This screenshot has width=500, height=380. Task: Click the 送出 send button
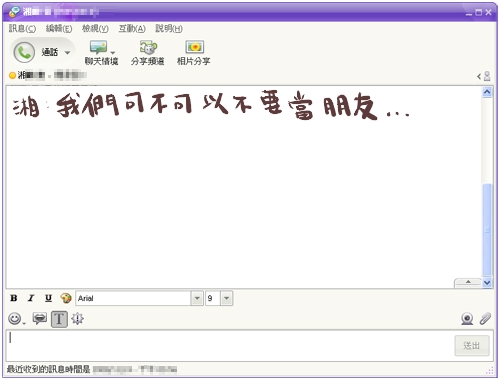coord(472,346)
